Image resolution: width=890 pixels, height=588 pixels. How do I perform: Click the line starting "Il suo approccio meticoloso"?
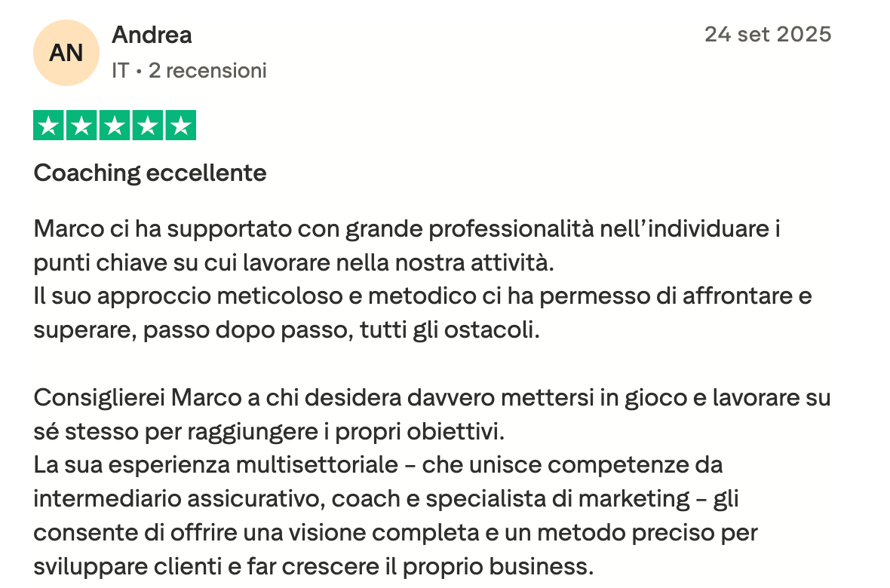tap(422, 296)
